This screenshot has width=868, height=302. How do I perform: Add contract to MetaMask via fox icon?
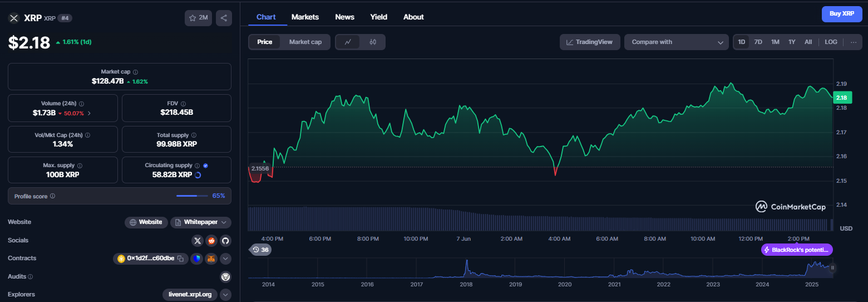(211, 259)
